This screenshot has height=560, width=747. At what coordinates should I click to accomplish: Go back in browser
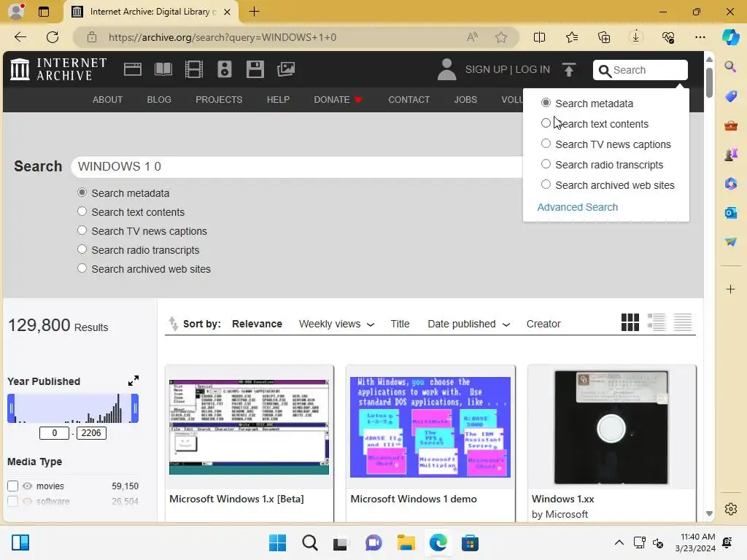[x=20, y=37]
